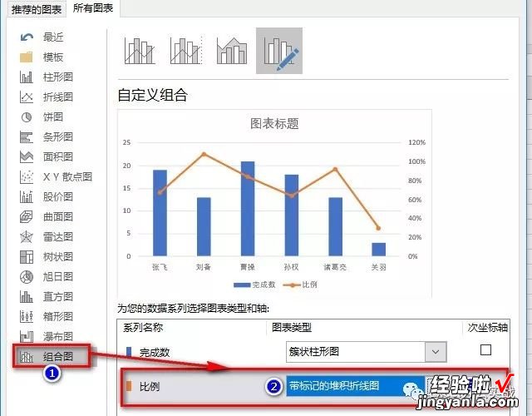The width and height of the screenshot is (532, 416).
Task: Choose the 条形图 bar chart type
Action: click(x=47, y=136)
